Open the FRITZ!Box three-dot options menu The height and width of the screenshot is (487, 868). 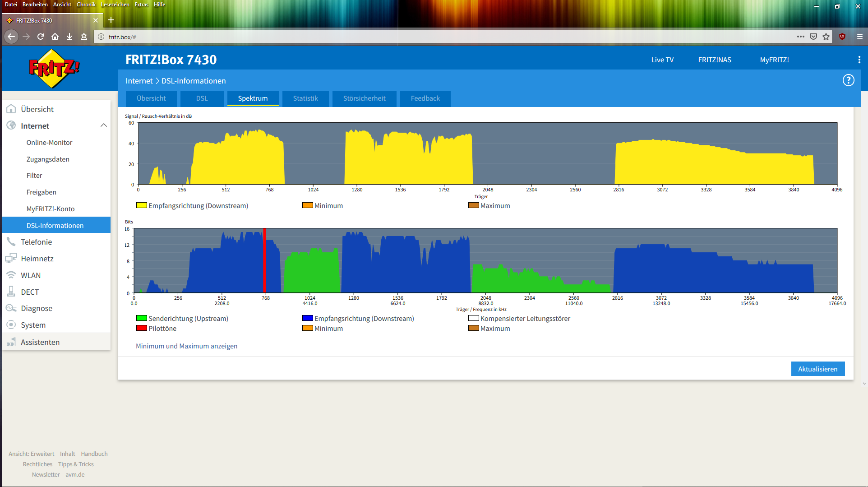click(859, 60)
